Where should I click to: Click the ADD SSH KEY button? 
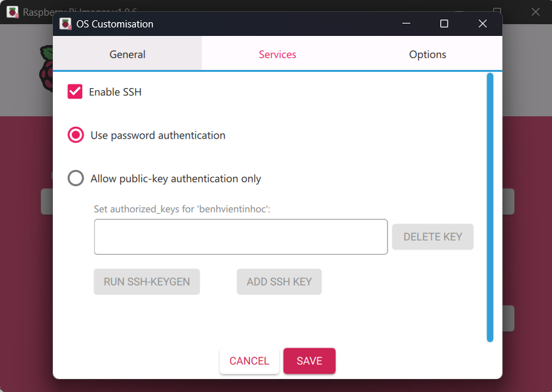(x=279, y=282)
